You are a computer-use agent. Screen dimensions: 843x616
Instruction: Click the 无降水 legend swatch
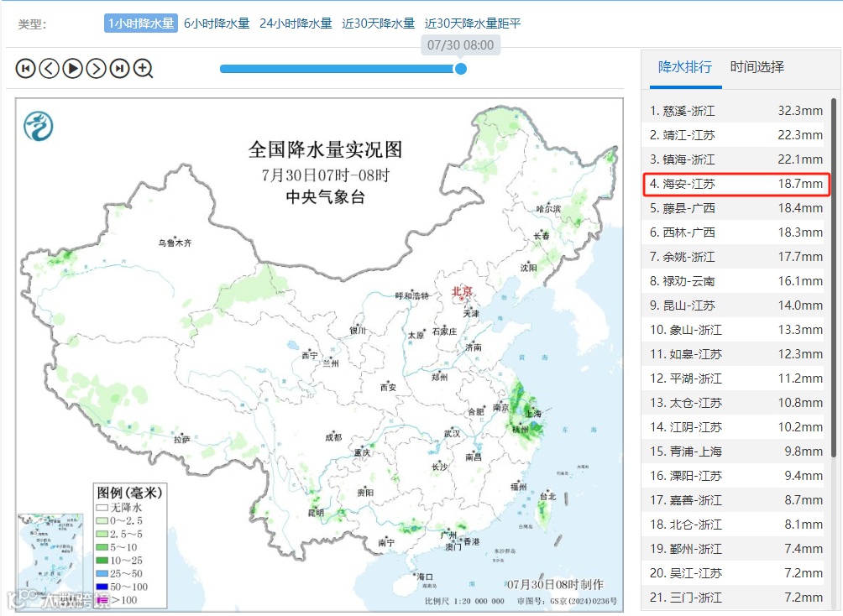102,508
